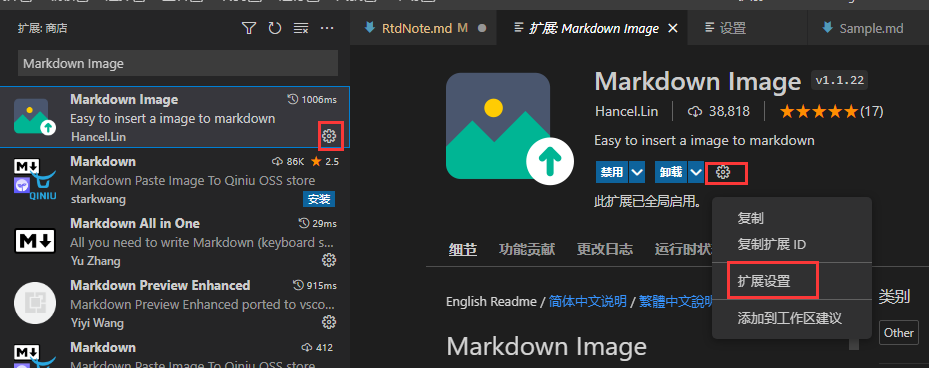The width and height of the screenshot is (929, 368).
Task: Click the readme vertical scrollbar thumb
Action: pos(854,344)
